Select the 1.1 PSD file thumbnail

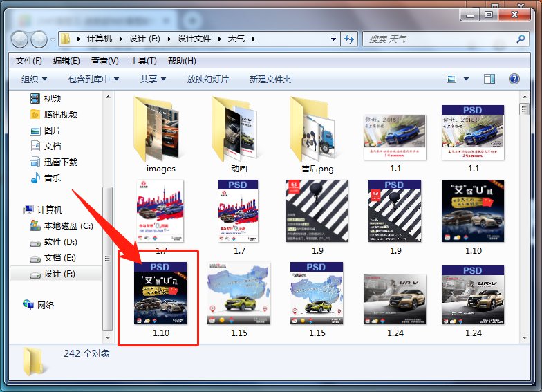473,133
